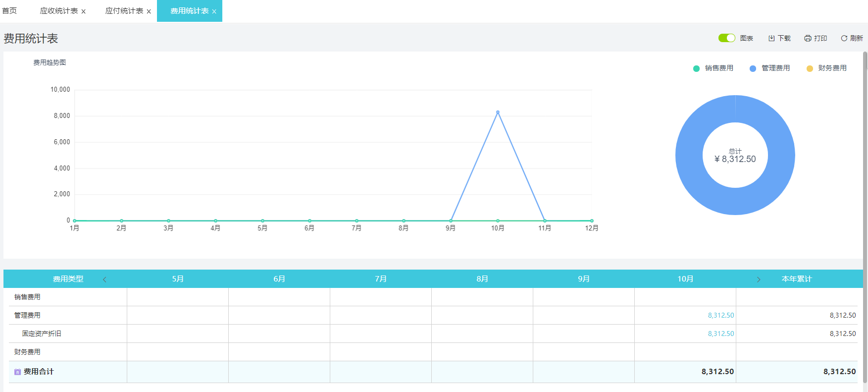Screen dimensions: 868x392
Task: Click the blue donut chart ring
Action: [x=688, y=155]
